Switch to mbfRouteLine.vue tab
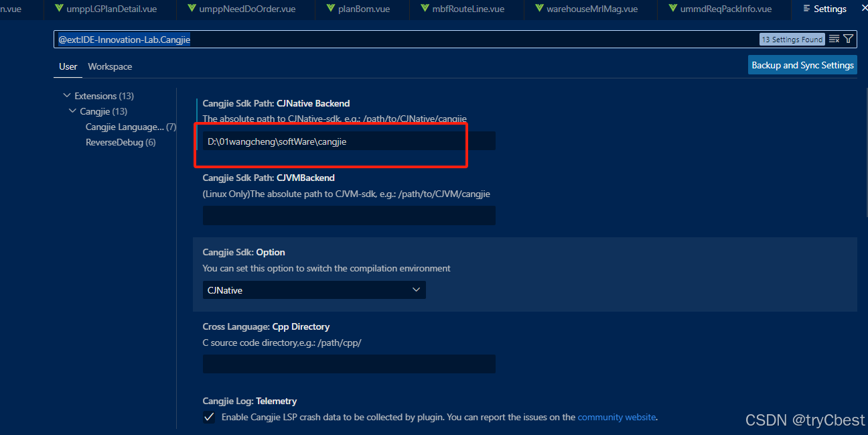Image resolution: width=868 pixels, height=435 pixels. click(x=463, y=9)
